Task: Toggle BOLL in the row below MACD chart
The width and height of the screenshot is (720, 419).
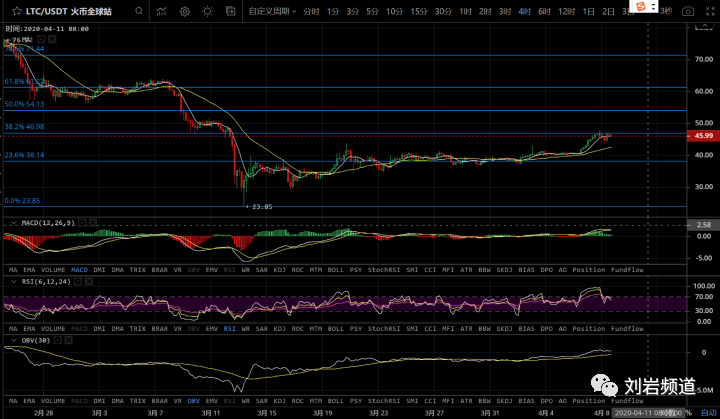Action: click(335, 270)
